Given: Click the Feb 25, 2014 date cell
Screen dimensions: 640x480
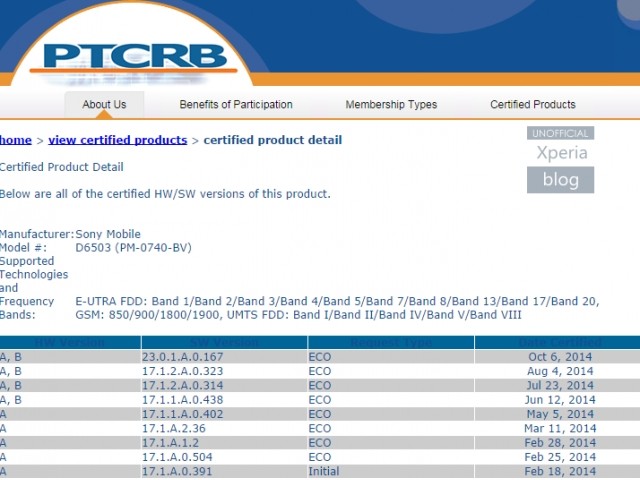Looking at the screenshot, I should (560, 457).
